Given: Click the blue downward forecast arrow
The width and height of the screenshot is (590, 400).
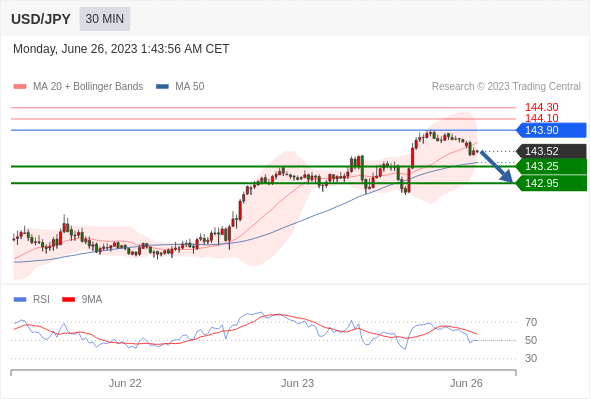Looking at the screenshot, I should (x=497, y=167).
